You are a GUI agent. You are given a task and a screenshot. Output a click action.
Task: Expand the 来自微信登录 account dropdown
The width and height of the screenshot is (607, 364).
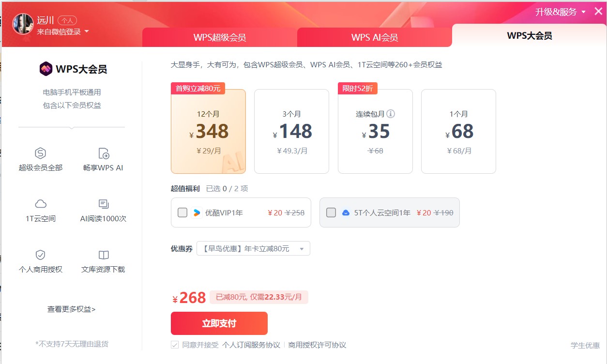[63, 31]
